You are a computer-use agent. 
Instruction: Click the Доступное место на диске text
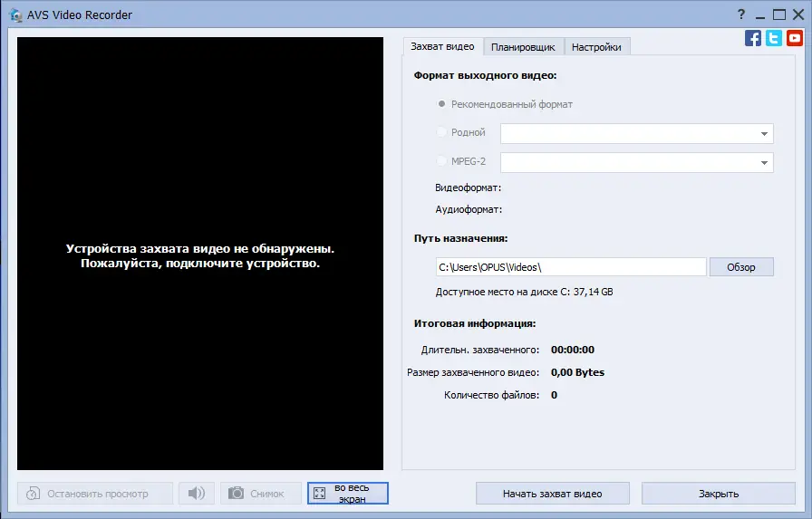[524, 292]
